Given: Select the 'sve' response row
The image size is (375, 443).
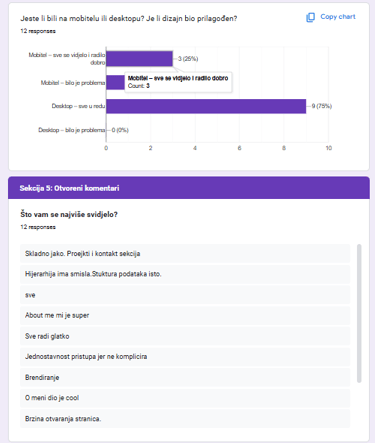Looking at the screenshot, I should (185, 295).
